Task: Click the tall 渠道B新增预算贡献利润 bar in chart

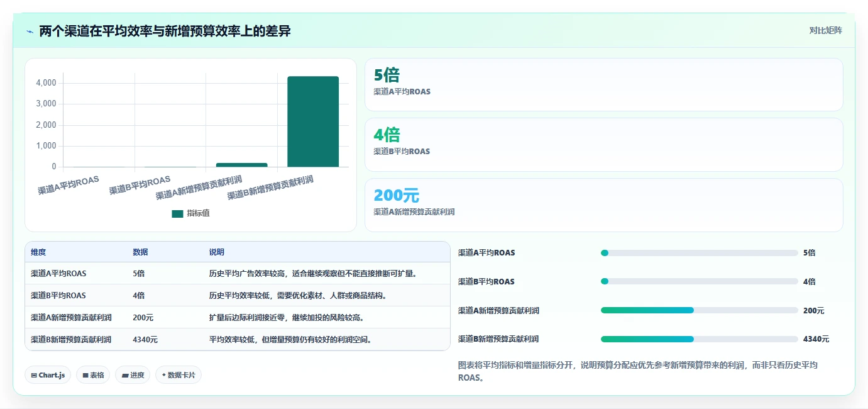Action: click(313, 121)
